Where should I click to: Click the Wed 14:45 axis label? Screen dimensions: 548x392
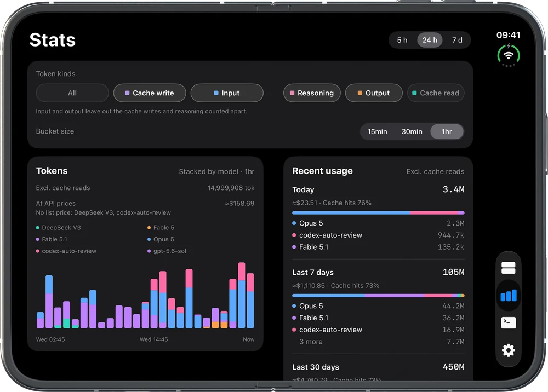154,339
